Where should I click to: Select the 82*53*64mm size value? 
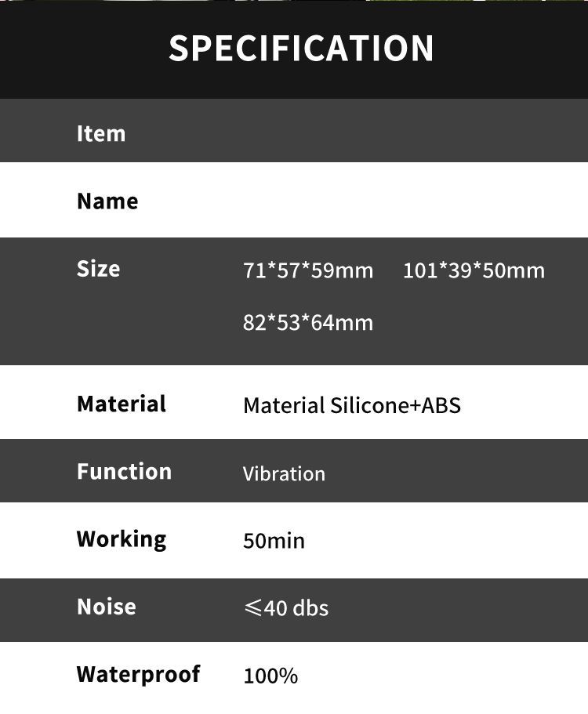click(x=308, y=322)
